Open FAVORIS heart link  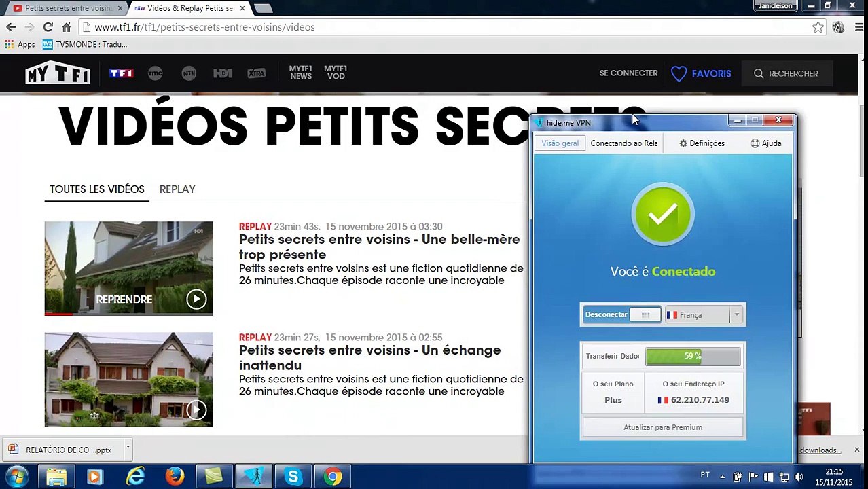click(x=701, y=73)
